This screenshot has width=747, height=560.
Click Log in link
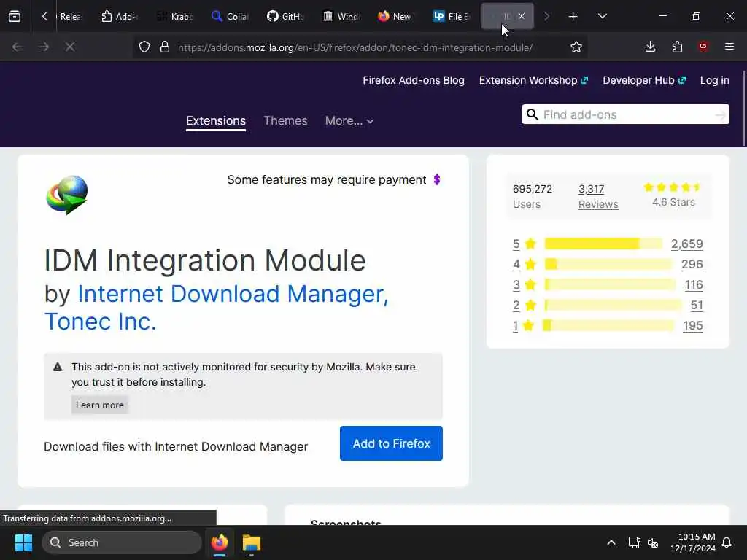(x=715, y=80)
